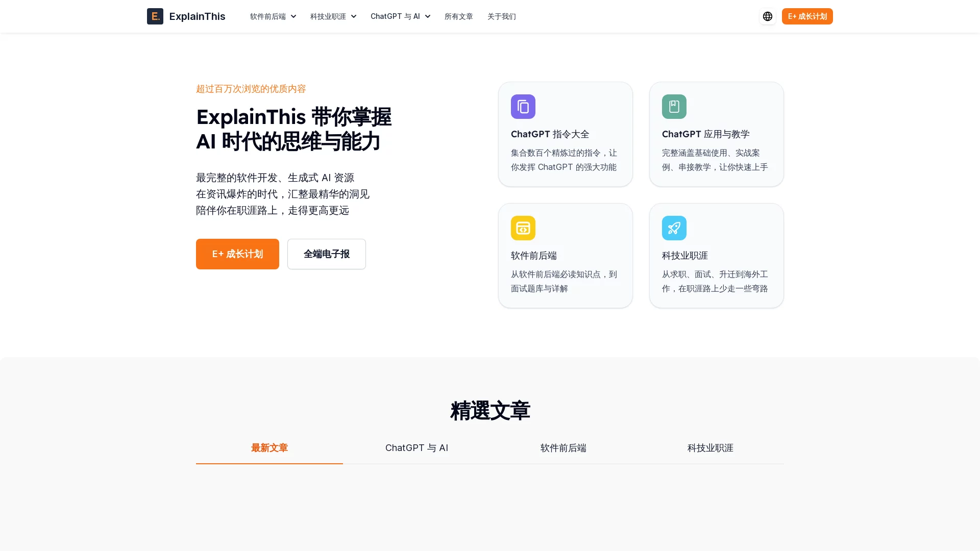
Task: Click the header E+ 成长计划 button
Action: [x=807, y=16]
